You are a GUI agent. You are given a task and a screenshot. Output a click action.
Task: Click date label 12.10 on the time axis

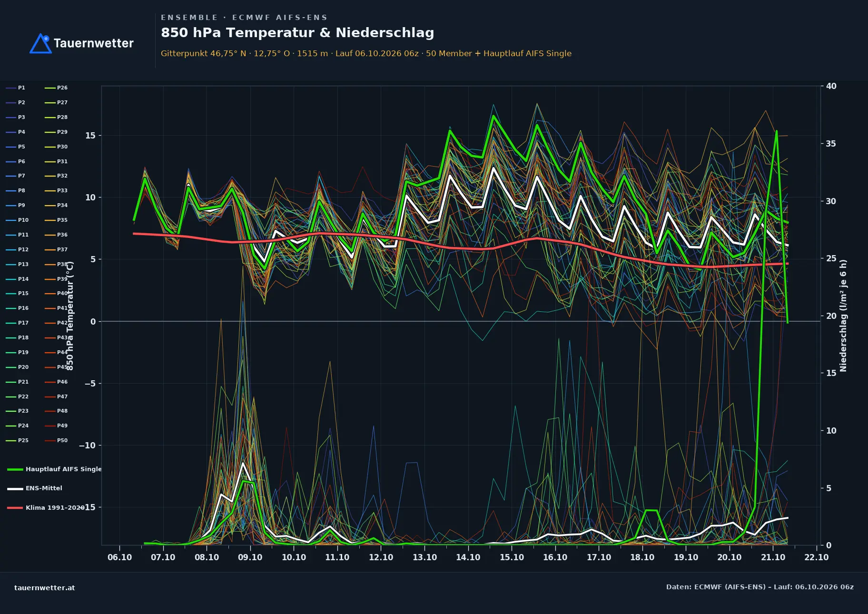(381, 557)
